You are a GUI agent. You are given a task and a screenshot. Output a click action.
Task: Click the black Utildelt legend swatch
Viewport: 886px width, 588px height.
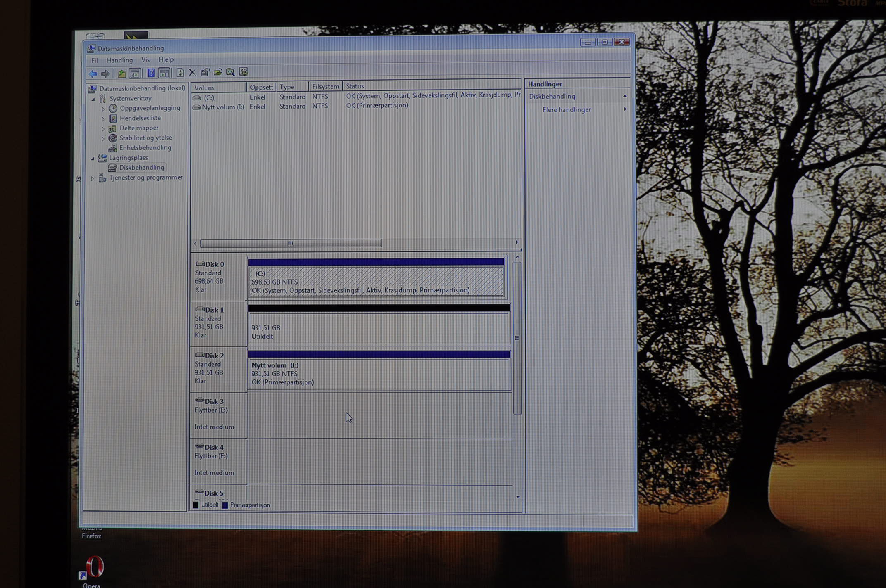(x=195, y=505)
